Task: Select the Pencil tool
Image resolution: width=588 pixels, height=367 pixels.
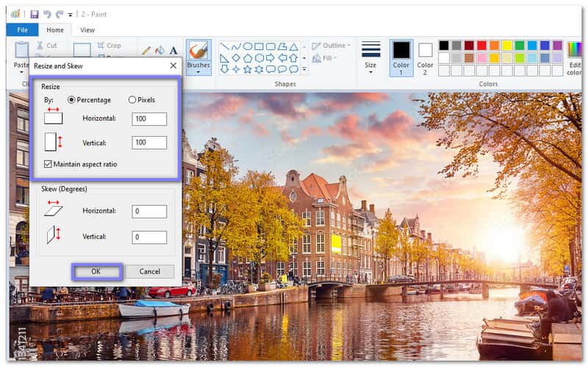Action: click(x=146, y=50)
